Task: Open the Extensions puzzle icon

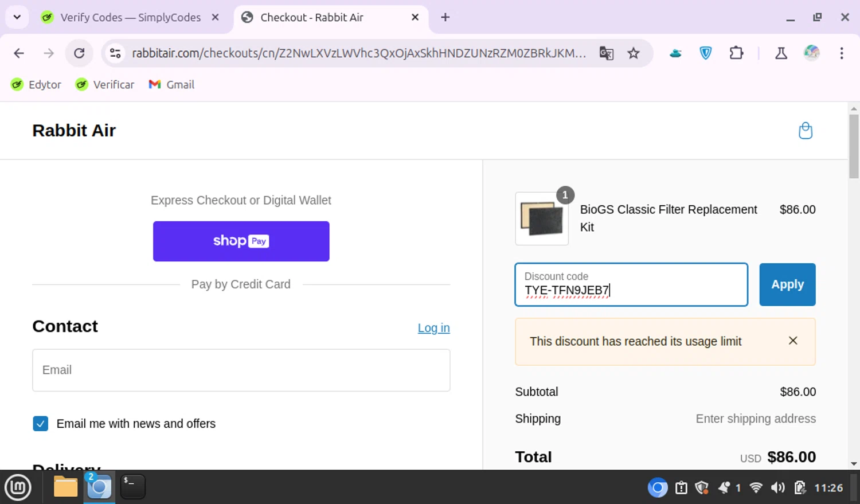Action: [x=736, y=53]
